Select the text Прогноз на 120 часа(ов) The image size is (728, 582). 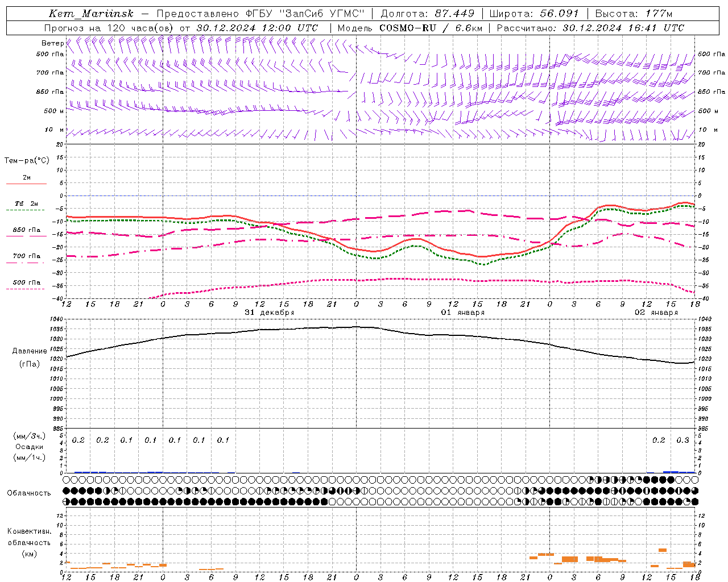point(110,28)
